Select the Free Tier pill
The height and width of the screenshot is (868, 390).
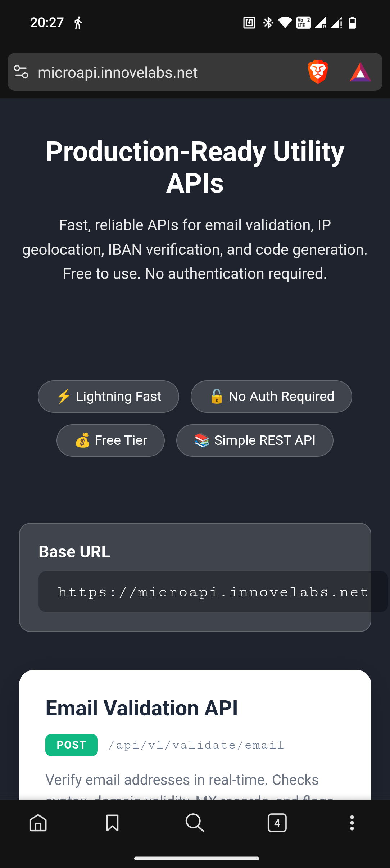click(110, 440)
